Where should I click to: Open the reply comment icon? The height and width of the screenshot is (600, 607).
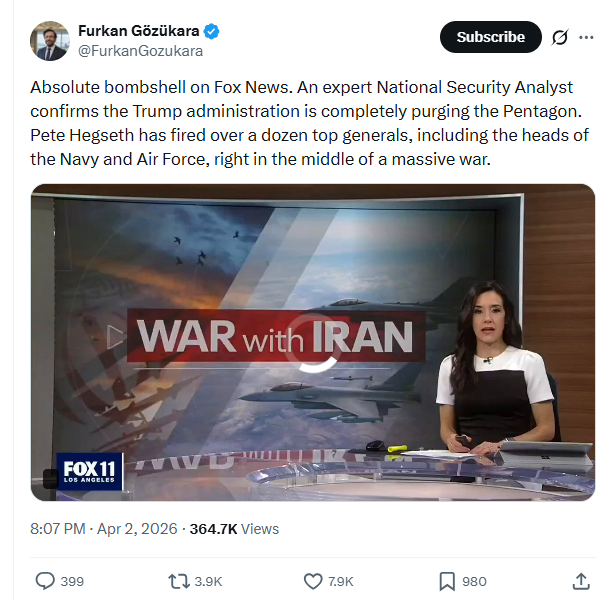tap(45, 581)
